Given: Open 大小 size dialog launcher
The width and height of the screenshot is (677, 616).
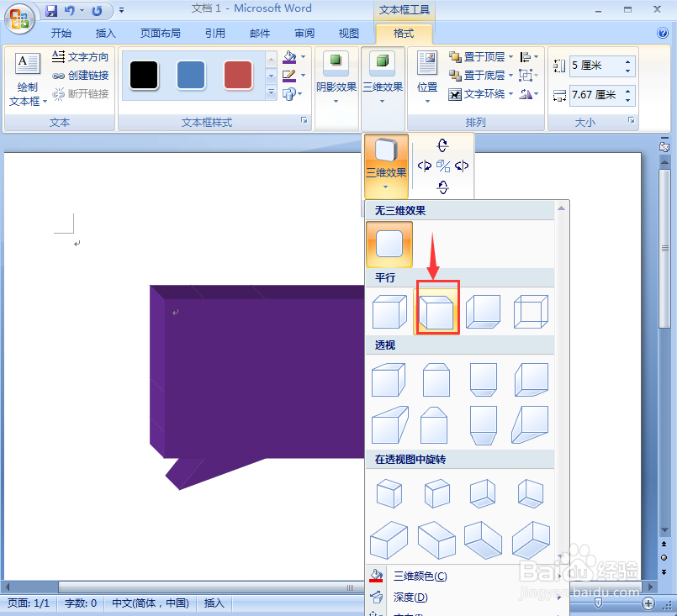Looking at the screenshot, I should point(632,120).
